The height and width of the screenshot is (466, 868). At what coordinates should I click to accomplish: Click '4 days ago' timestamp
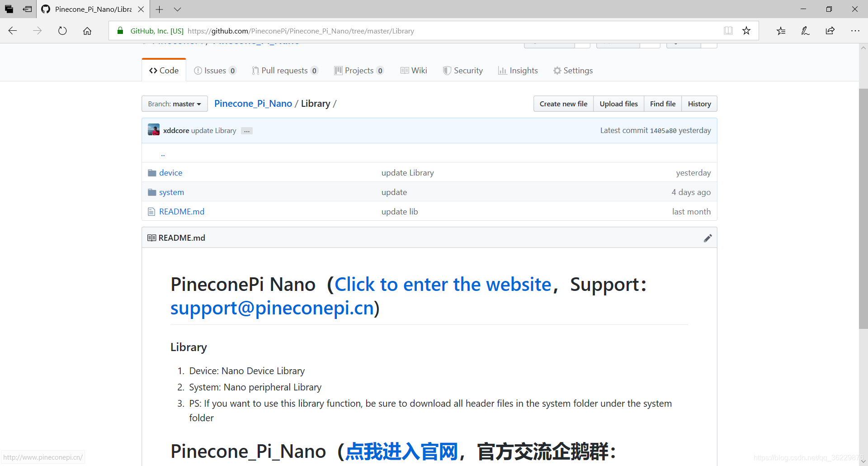[x=691, y=192]
